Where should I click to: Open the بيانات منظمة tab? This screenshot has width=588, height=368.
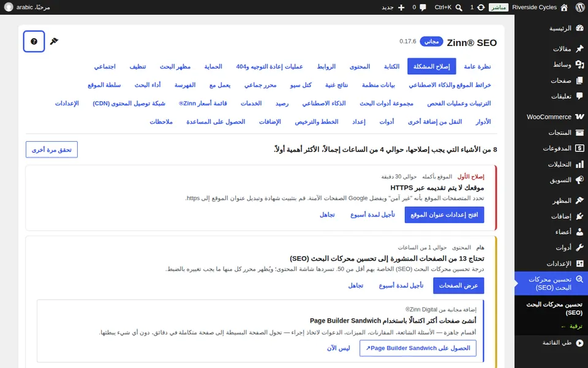click(x=378, y=85)
